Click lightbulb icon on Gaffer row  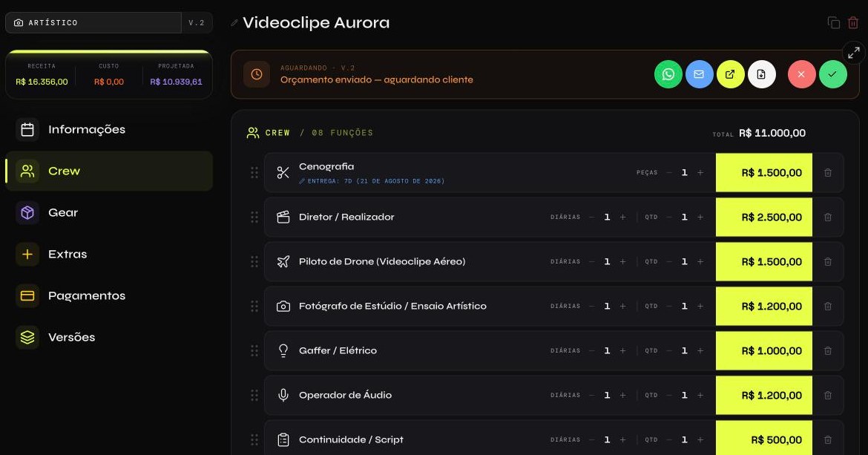coord(283,351)
